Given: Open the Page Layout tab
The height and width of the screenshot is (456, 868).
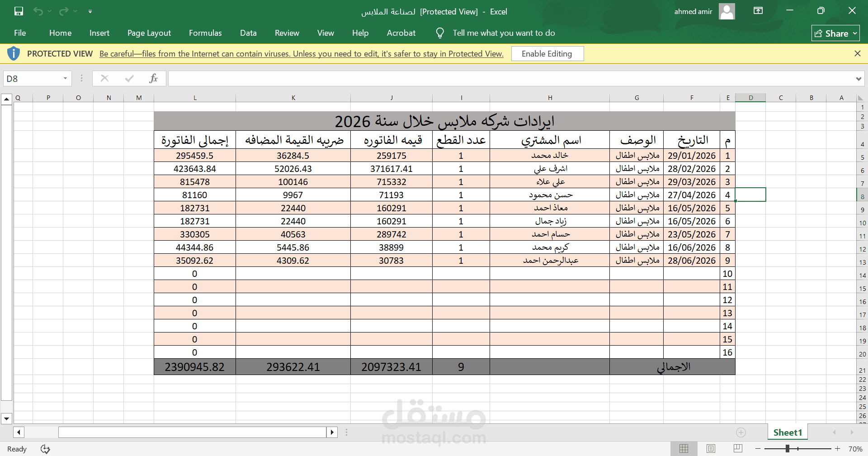Looking at the screenshot, I should (x=149, y=33).
